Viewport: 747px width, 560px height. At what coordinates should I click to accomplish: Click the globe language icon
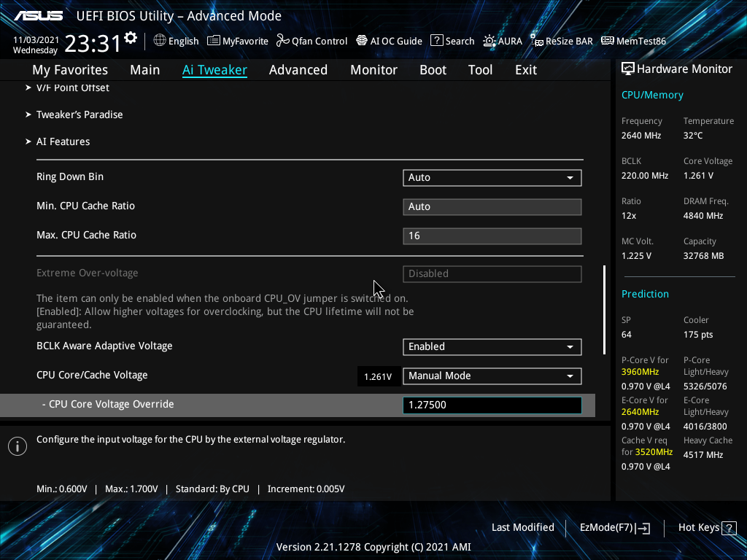[160, 41]
